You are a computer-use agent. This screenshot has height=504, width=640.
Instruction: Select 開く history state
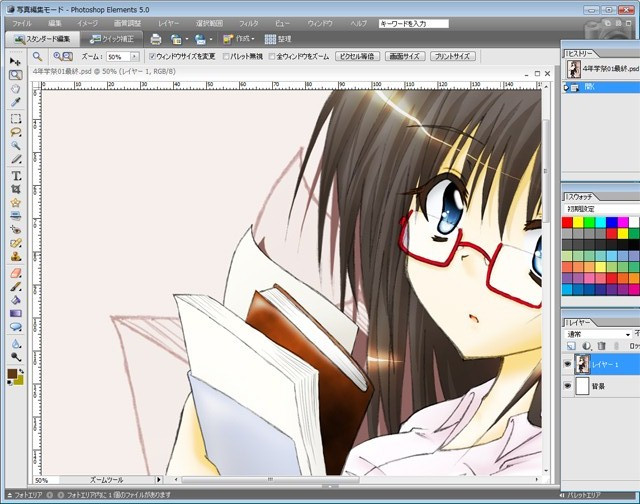click(x=601, y=87)
